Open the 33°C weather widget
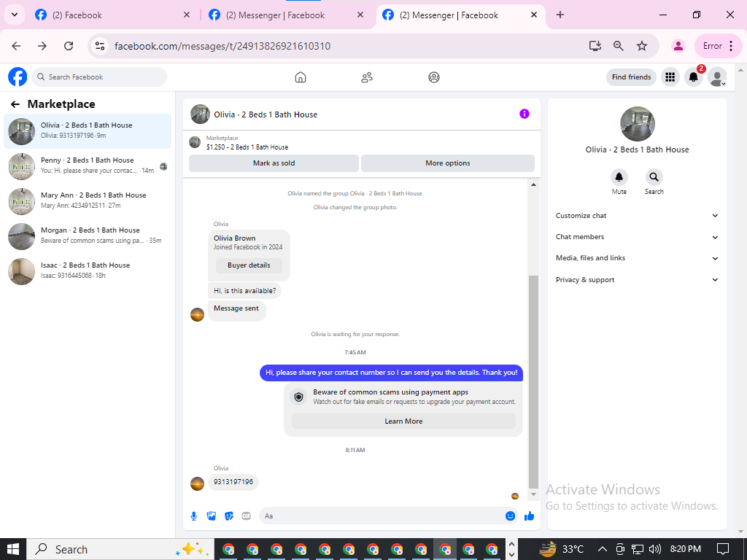 pyautogui.click(x=561, y=549)
